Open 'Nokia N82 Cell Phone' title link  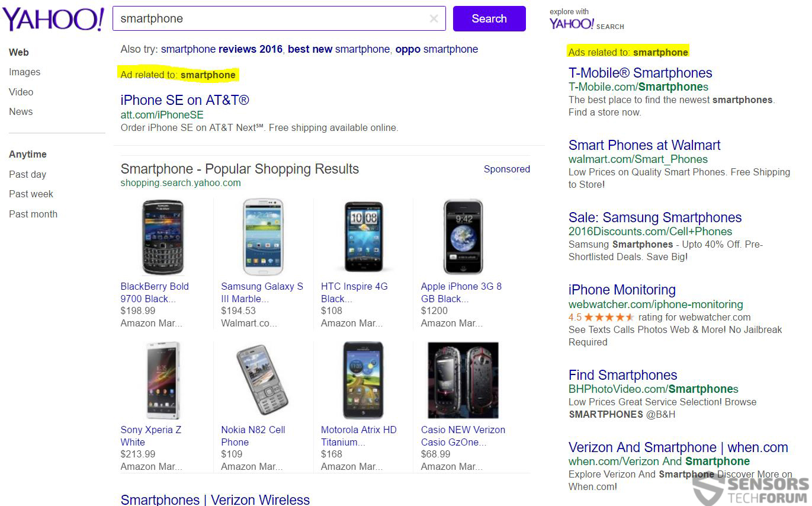coord(253,435)
